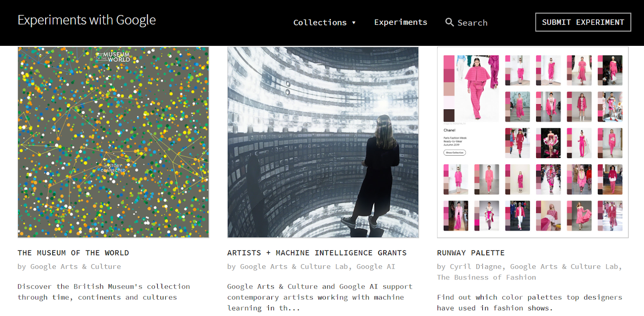The image size is (644, 316).
Task: Click 'by Google Arts & Culture Lab, Google AI'
Action: pos(311,267)
